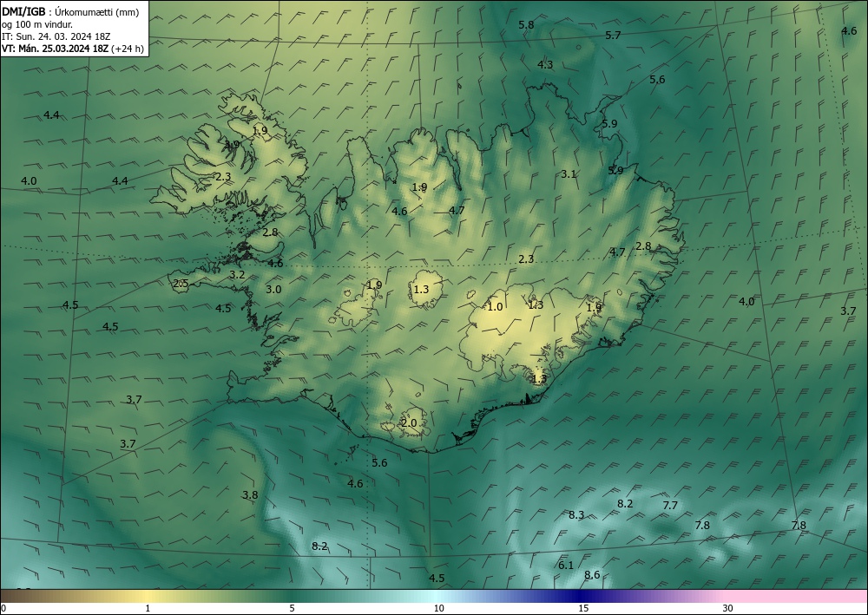Click the '15' label on the color scale

tap(583, 609)
